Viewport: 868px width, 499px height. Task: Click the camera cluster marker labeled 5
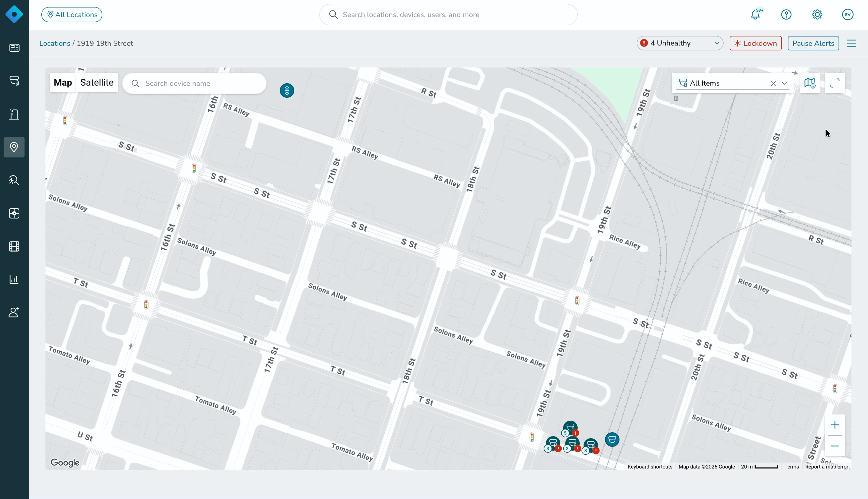pos(570,428)
